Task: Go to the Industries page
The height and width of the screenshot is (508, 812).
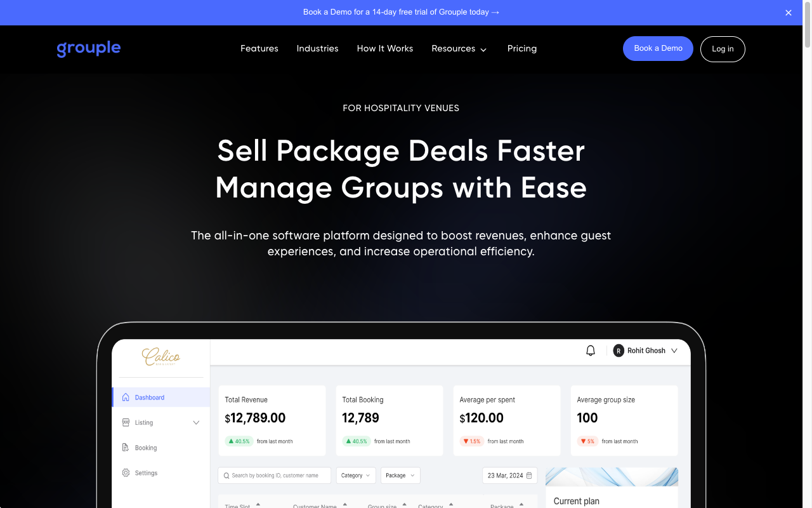Action: pos(317,48)
